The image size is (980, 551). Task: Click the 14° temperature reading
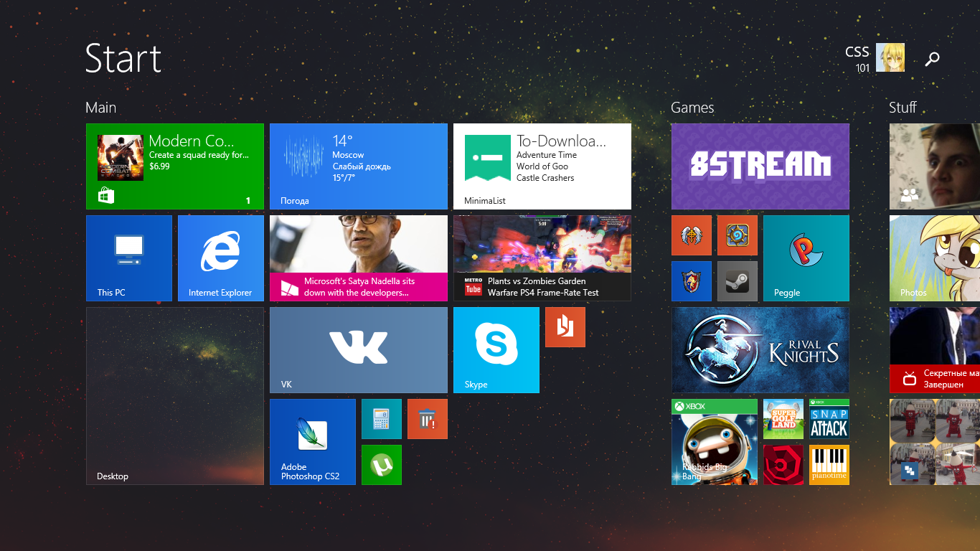click(x=342, y=141)
